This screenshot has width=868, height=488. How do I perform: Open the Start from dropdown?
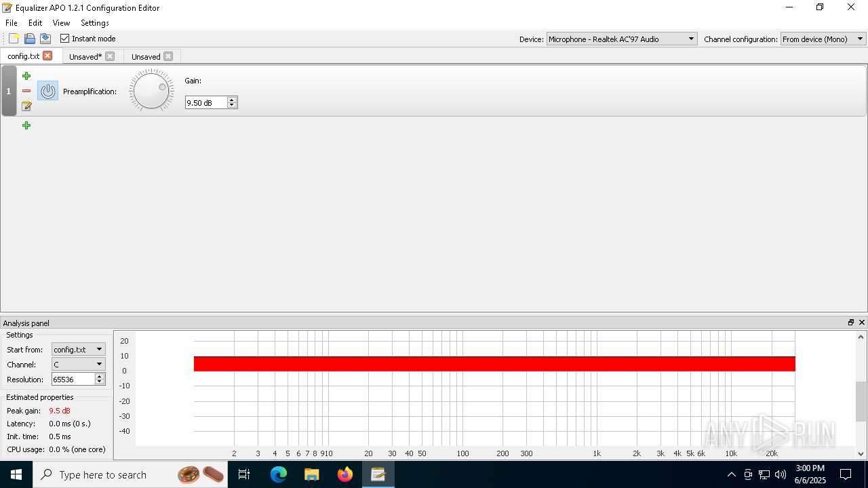pyautogui.click(x=79, y=350)
